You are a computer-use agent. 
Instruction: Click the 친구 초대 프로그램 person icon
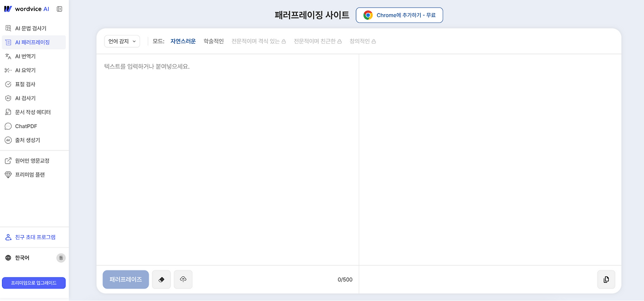coord(8,237)
